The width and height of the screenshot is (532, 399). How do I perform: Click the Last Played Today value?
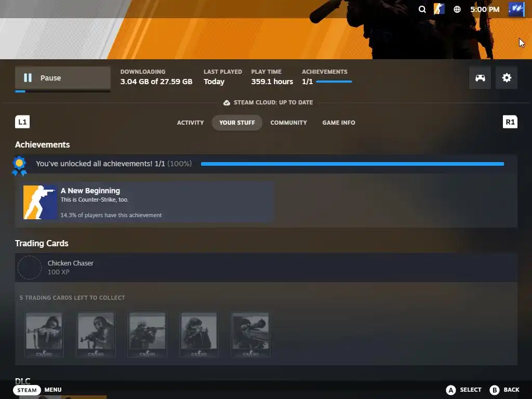point(214,82)
